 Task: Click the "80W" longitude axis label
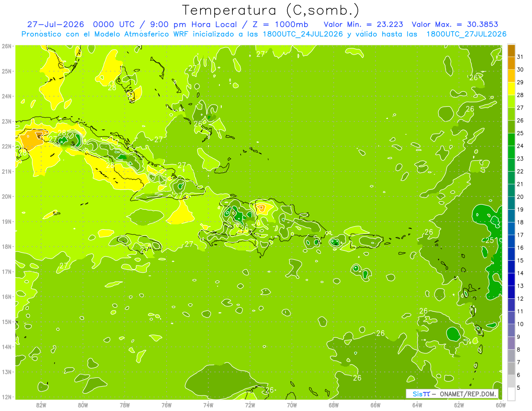tap(82, 405)
